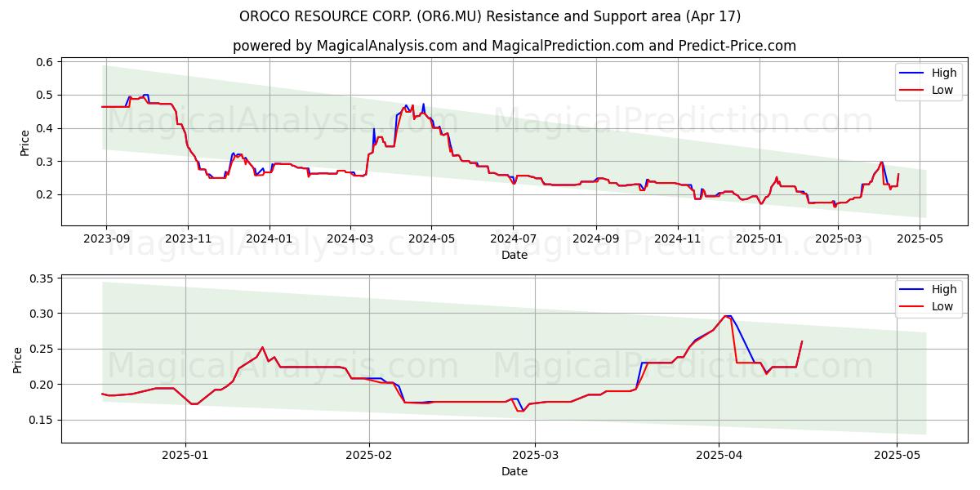Click the 0.3 price tick label
Viewport: 980px width, 490px height.
[46, 162]
